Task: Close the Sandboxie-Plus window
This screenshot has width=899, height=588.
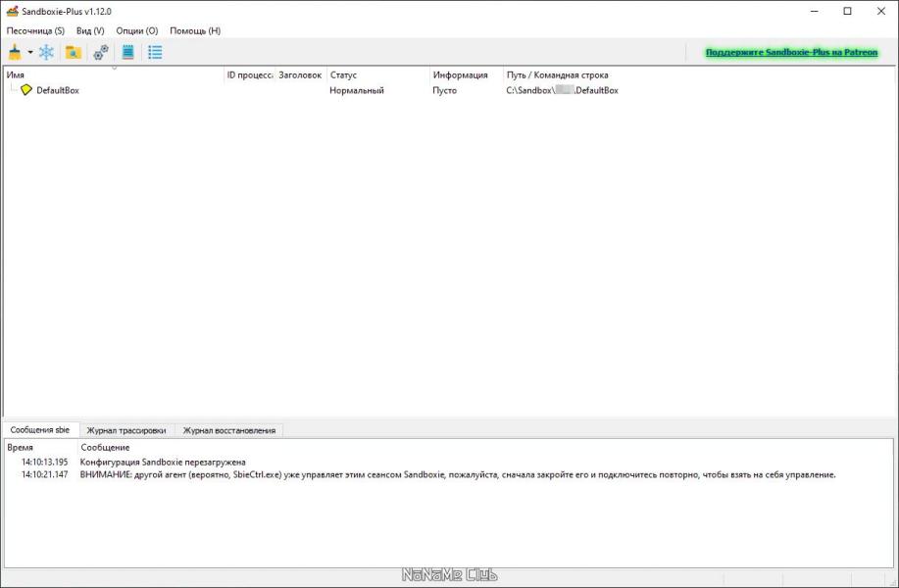Action: tap(881, 11)
